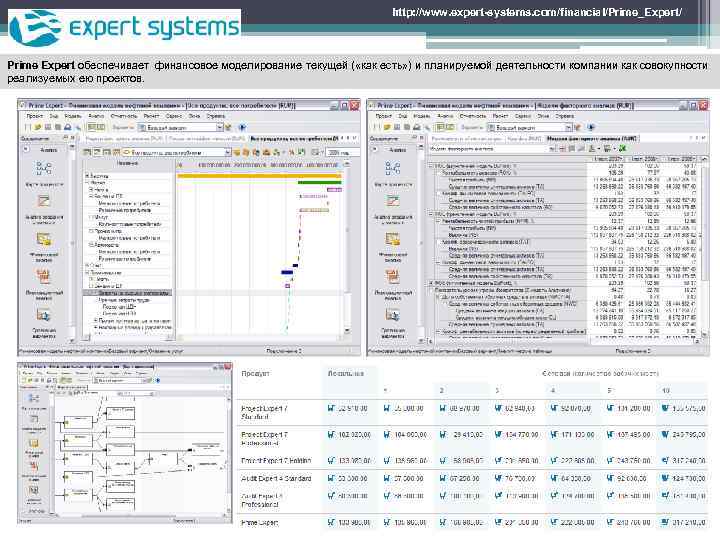Image resolution: width=720 pixels, height=540 pixels.
Task: Click date field in Gantt chart toolbar
Action: point(343,152)
